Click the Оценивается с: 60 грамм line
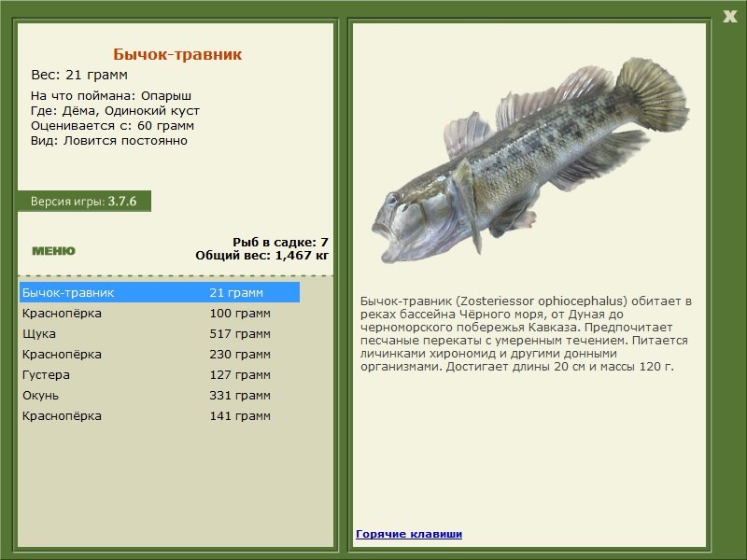This screenshot has width=747, height=560. [x=112, y=126]
